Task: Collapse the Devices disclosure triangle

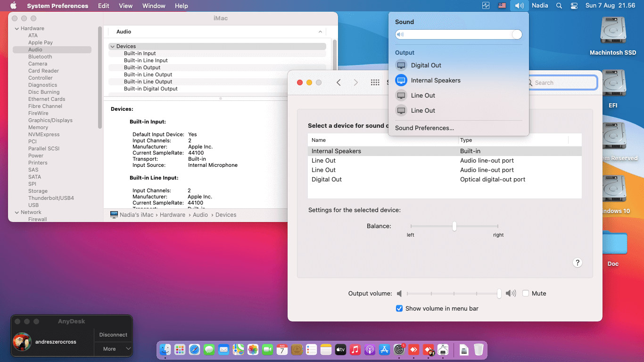Action: tap(112, 46)
